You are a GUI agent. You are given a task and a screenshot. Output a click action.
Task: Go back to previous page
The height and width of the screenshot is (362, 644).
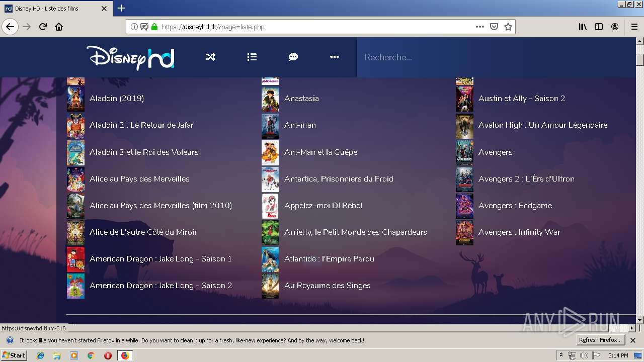click(x=10, y=27)
